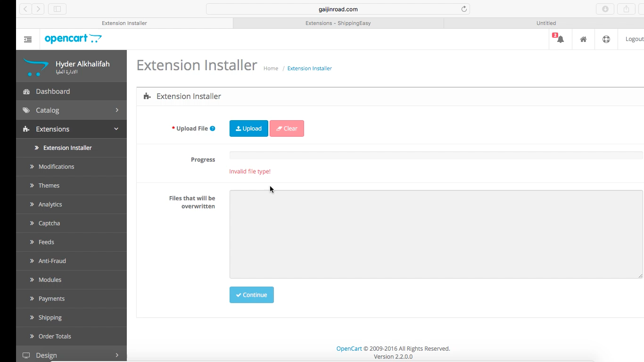Click the blue Upload button
644x362 pixels.
coord(249,129)
